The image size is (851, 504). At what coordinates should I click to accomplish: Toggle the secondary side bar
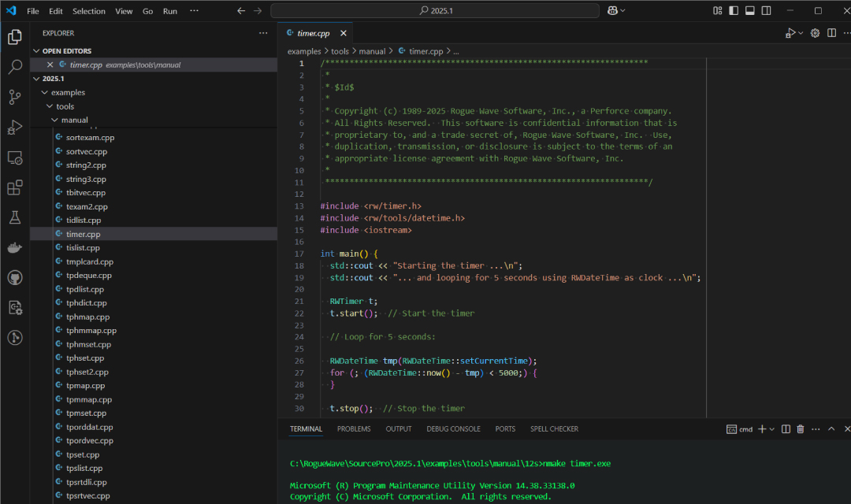765,11
